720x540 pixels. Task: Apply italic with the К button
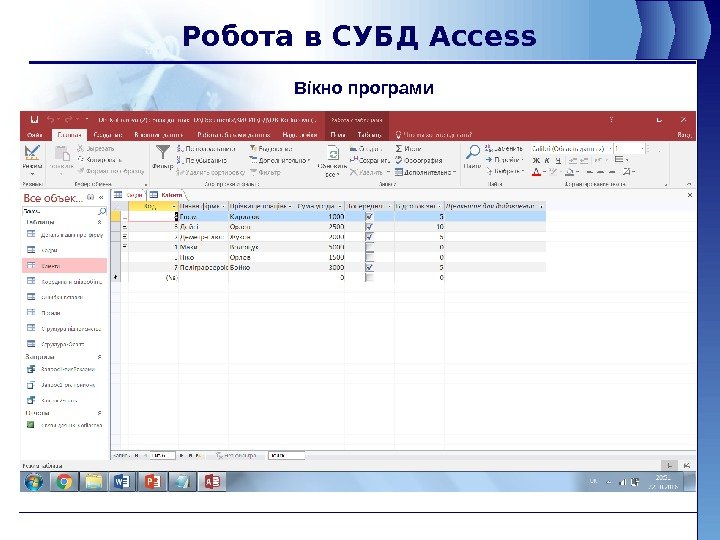(547, 160)
